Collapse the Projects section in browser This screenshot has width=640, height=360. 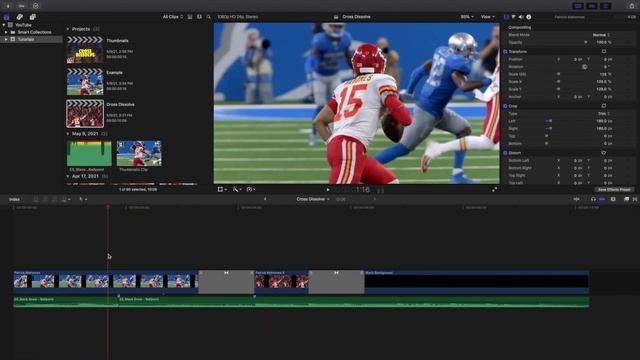(x=68, y=29)
